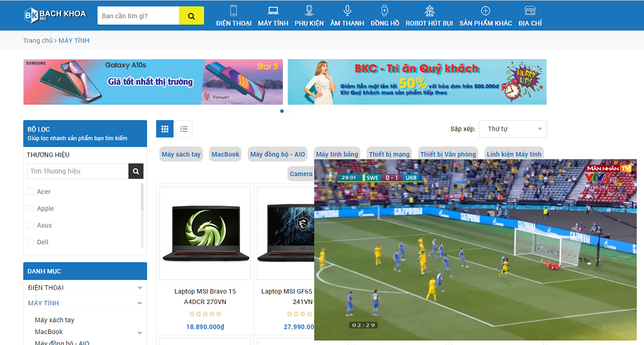
Task: Click the robot icon above ROBOT HÚT BỤI
Action: pyautogui.click(x=429, y=10)
